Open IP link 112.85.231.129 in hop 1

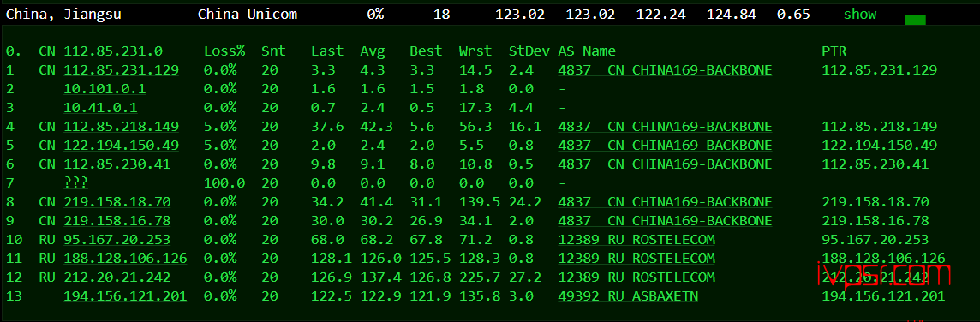[x=122, y=70]
